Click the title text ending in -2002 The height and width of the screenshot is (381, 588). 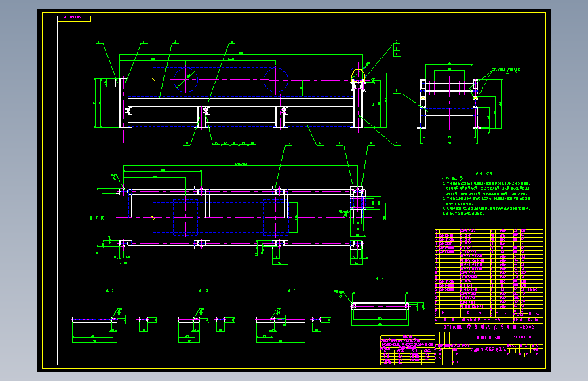point(488,327)
